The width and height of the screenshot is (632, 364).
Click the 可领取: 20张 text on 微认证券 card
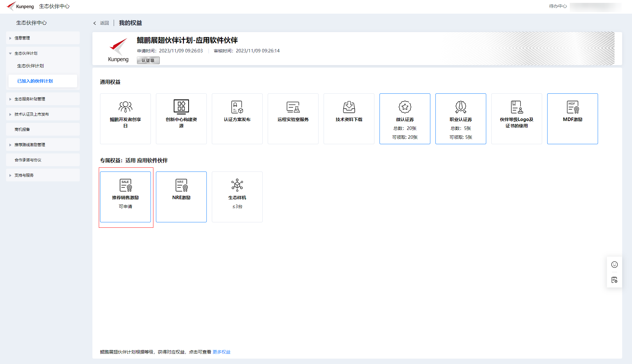click(x=405, y=137)
